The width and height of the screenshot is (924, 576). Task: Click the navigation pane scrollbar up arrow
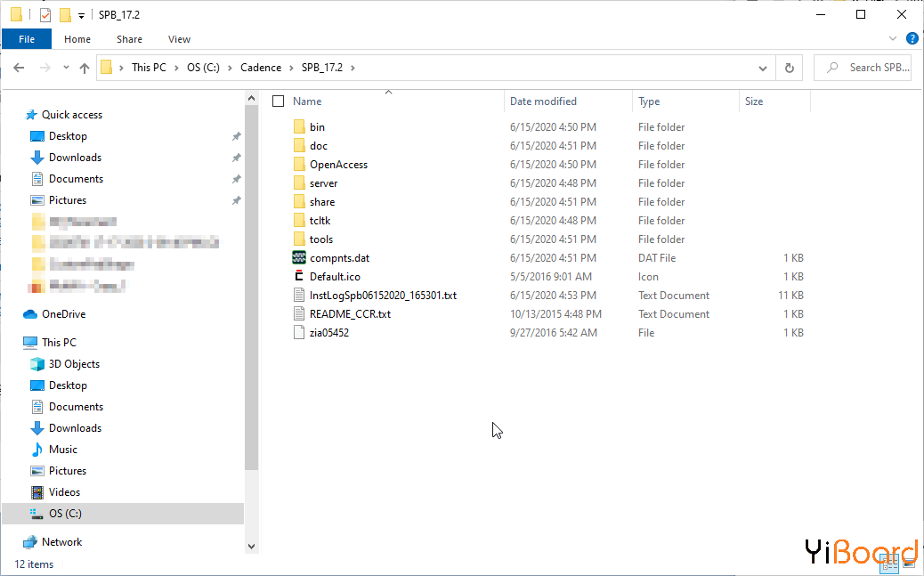[252, 99]
